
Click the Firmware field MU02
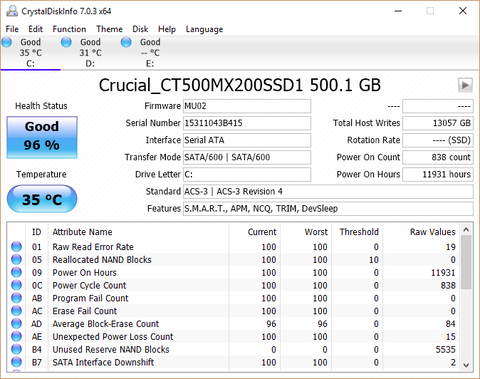click(x=247, y=106)
